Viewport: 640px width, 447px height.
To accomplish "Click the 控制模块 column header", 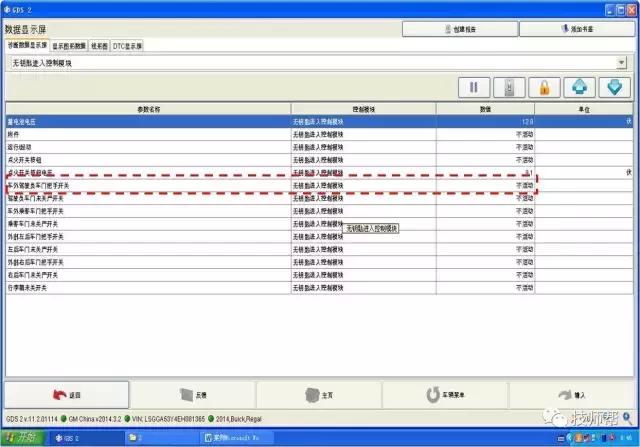I will pos(363,109).
